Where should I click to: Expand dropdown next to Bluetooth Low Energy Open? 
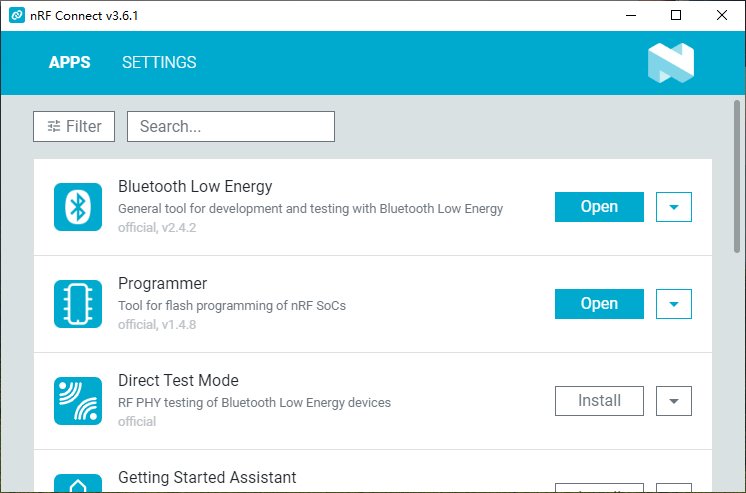(x=674, y=207)
